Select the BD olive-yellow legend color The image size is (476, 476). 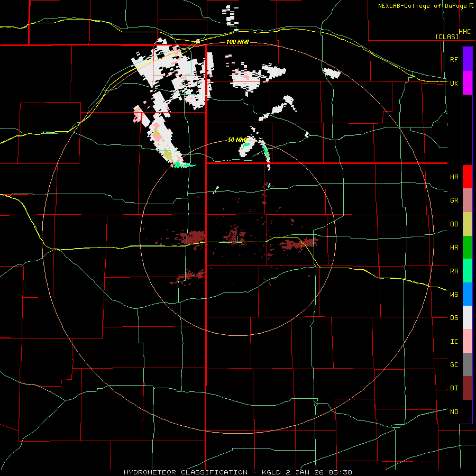(467, 224)
